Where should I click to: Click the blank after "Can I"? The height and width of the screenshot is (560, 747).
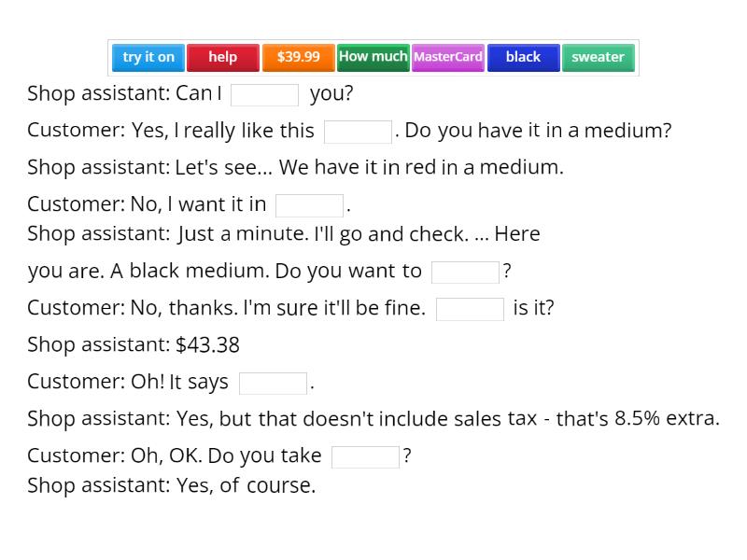[264, 93]
